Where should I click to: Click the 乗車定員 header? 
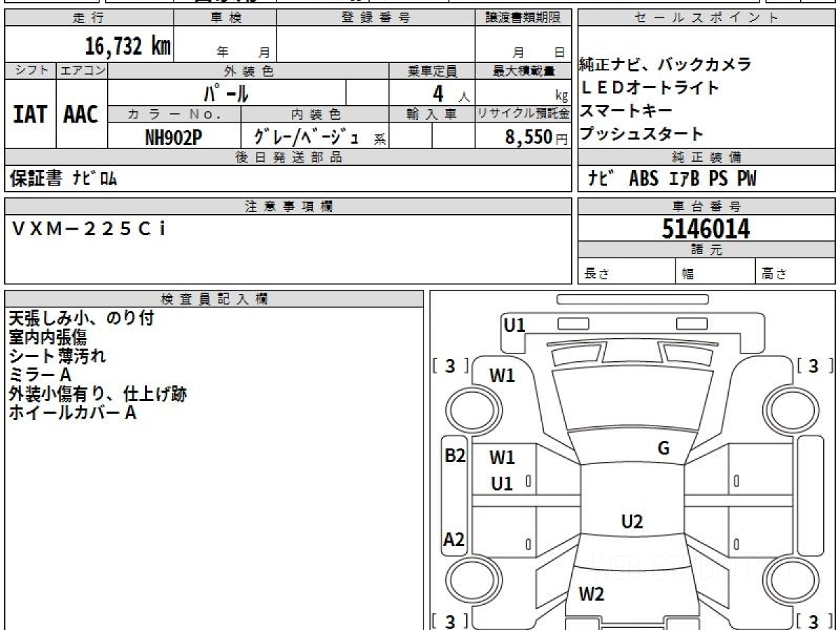(x=432, y=71)
